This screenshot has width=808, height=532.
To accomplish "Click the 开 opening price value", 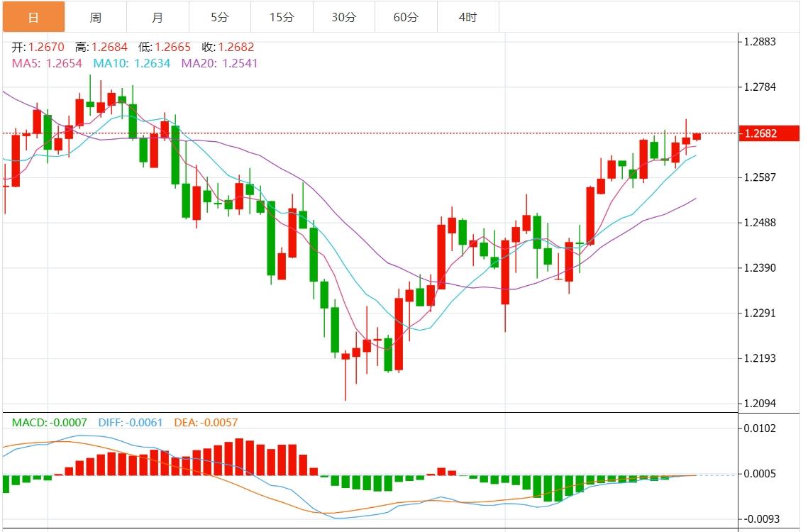I will 47,48.
